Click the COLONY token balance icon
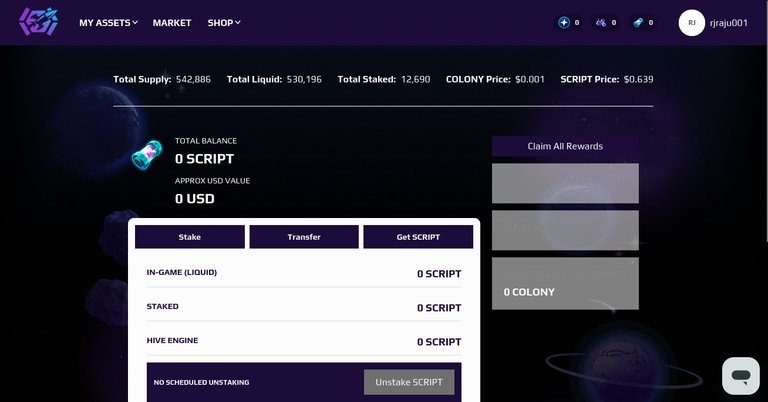The width and height of the screenshot is (768, 402). coord(601,23)
